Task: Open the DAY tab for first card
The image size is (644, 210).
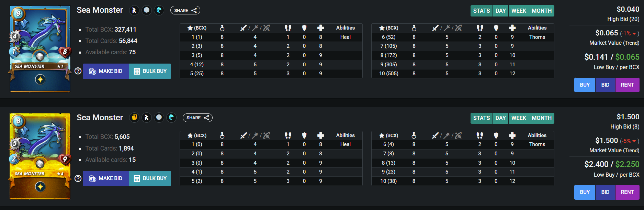Action: [x=500, y=11]
